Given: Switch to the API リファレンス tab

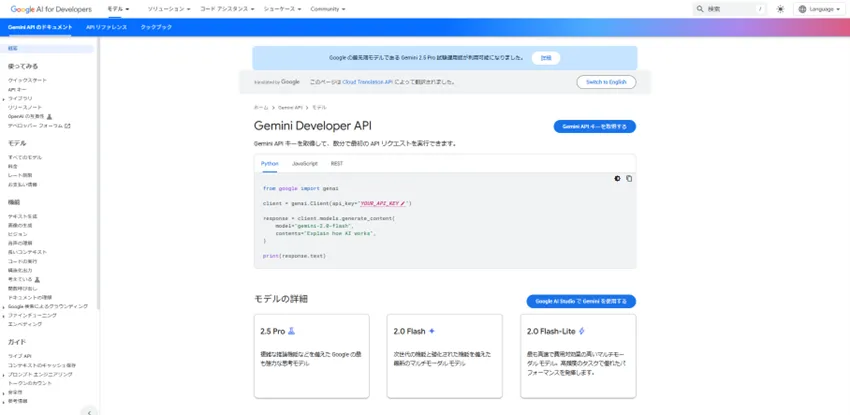Looking at the screenshot, I should (x=107, y=27).
